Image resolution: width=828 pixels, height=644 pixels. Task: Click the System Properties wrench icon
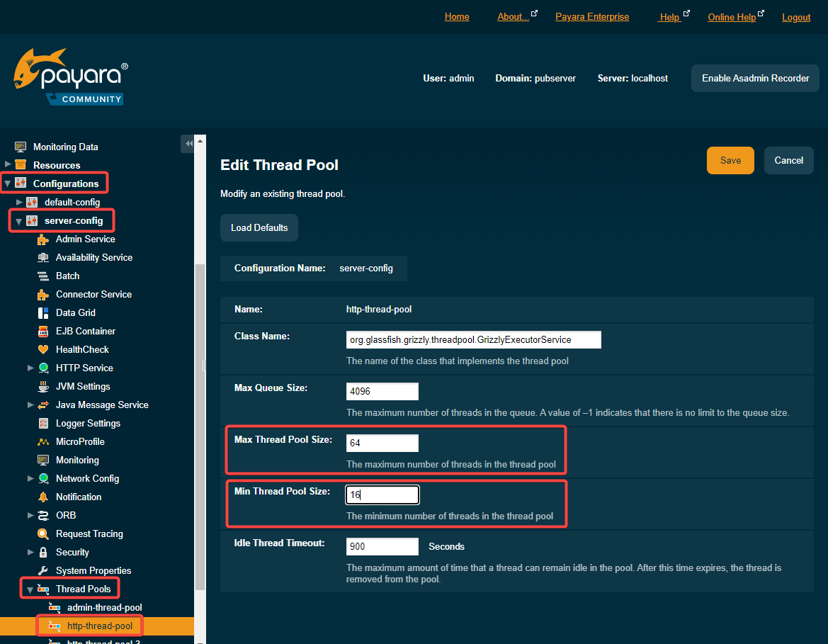click(42, 570)
